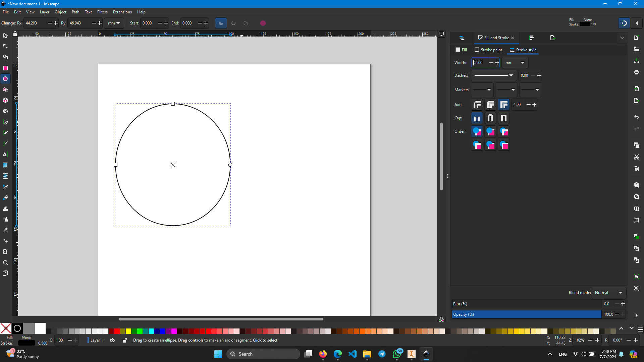Open the Layers and Objects panel icon
644x362 pixels.
coord(462,38)
